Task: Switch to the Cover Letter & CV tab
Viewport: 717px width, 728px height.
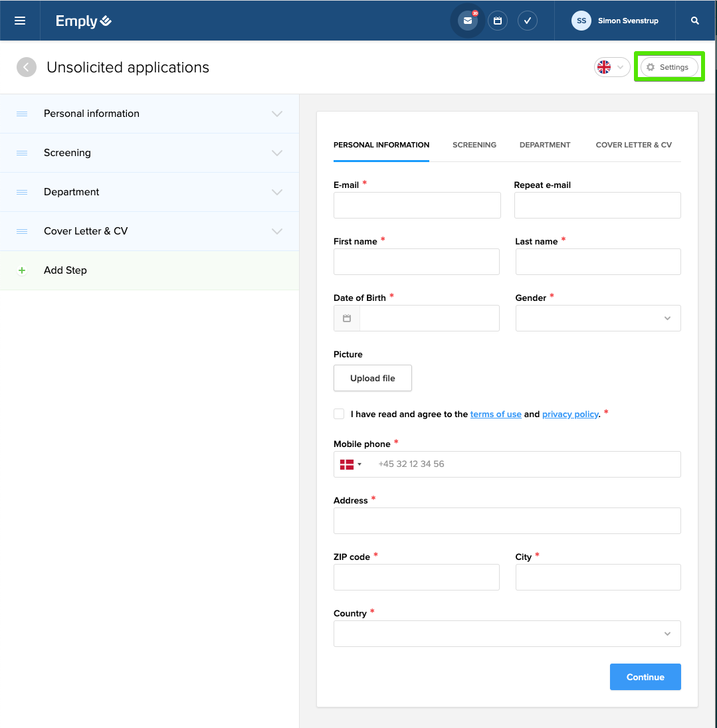Action: (x=633, y=145)
